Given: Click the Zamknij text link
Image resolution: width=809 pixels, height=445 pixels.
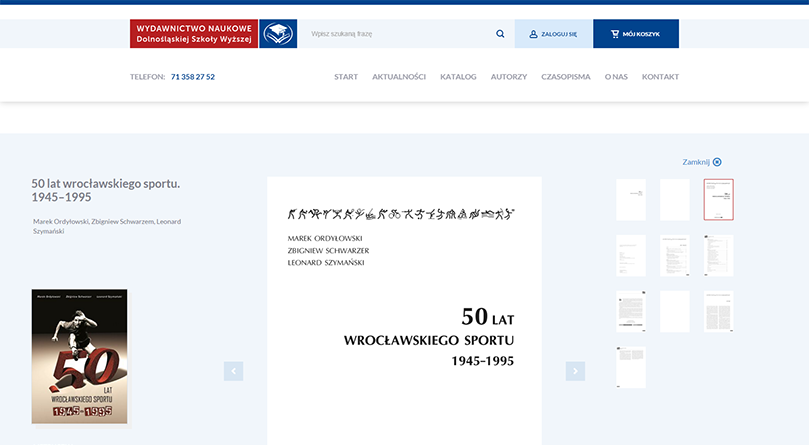Looking at the screenshot, I should pyautogui.click(x=696, y=162).
